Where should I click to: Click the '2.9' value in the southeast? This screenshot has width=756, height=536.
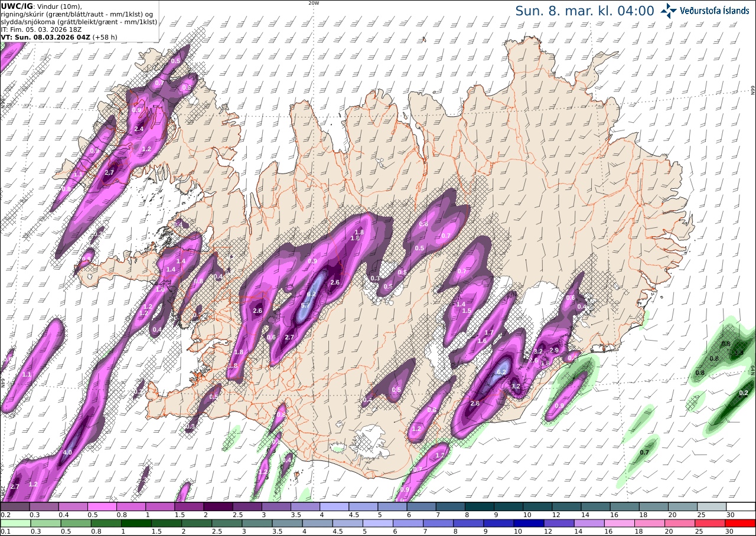(554, 350)
